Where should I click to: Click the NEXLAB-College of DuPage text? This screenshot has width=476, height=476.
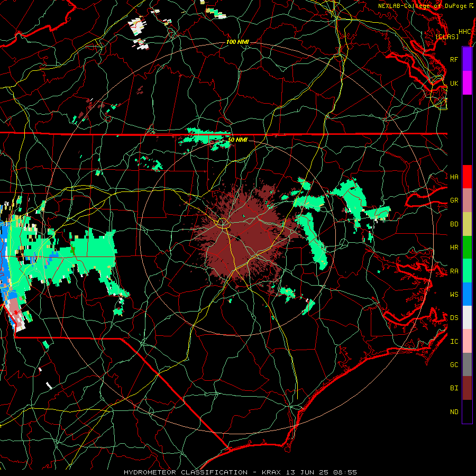(x=422, y=6)
